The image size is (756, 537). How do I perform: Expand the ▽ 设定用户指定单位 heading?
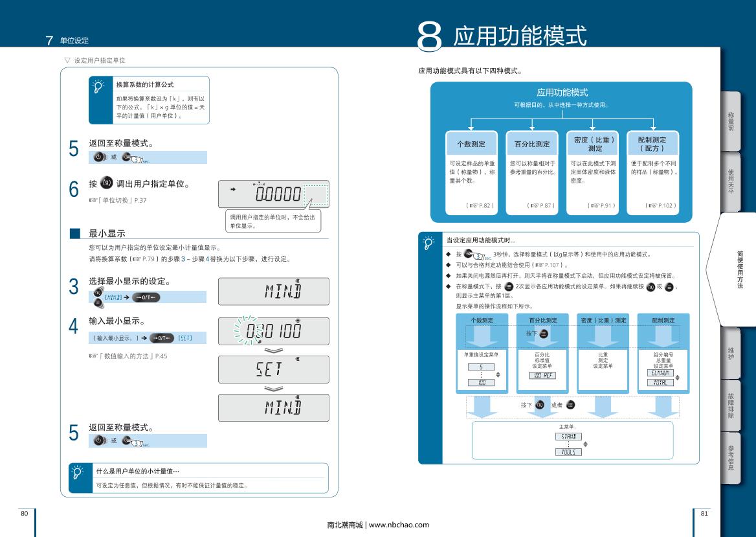click(95, 60)
